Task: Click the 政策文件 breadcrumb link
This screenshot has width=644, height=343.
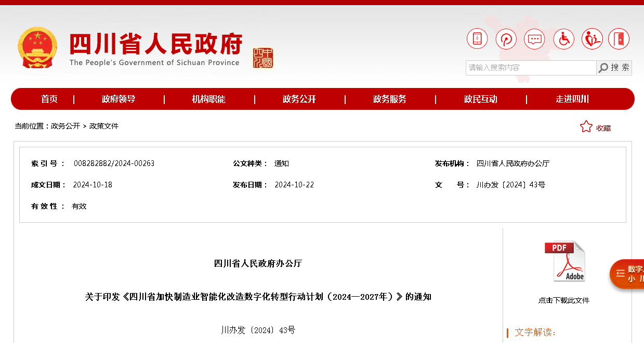Action: 104,126
